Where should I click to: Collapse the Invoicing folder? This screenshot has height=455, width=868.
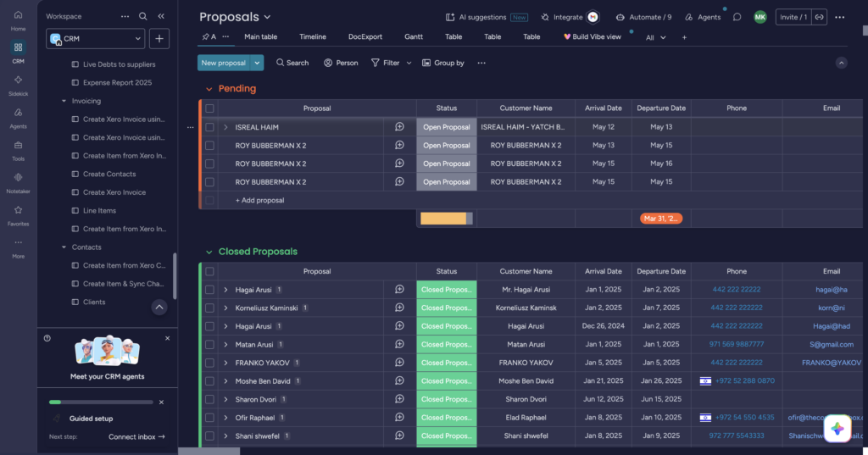pos(64,101)
